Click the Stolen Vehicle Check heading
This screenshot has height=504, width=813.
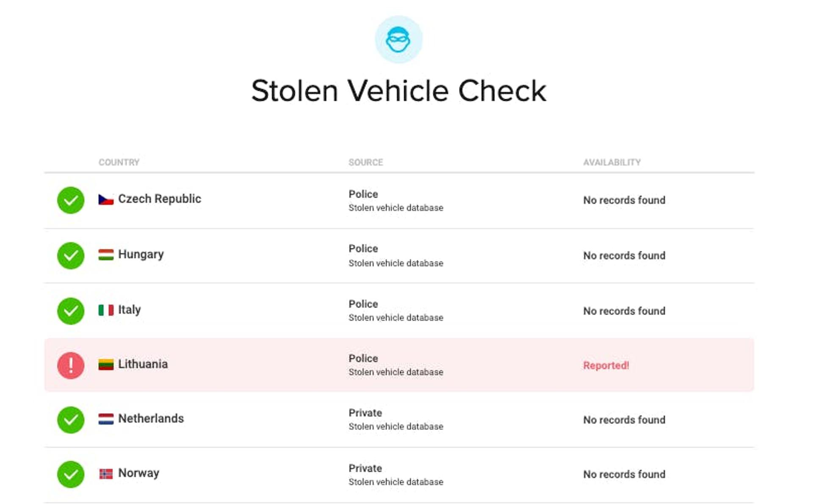[x=398, y=91]
